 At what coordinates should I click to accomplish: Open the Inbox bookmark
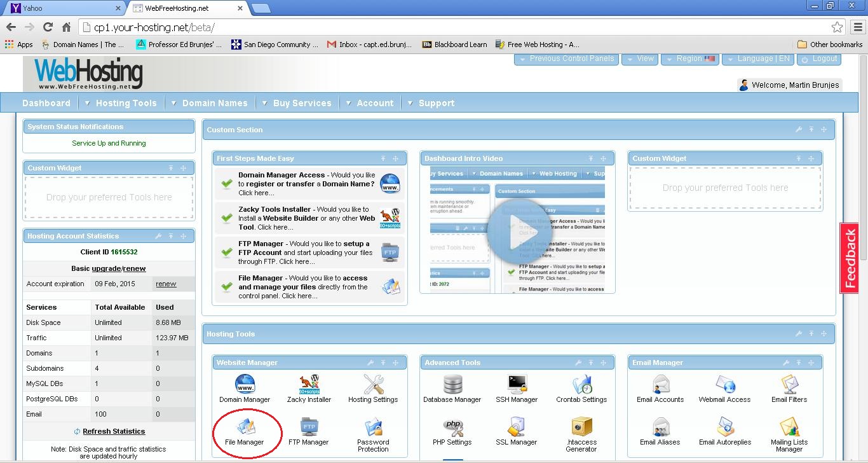369,45
